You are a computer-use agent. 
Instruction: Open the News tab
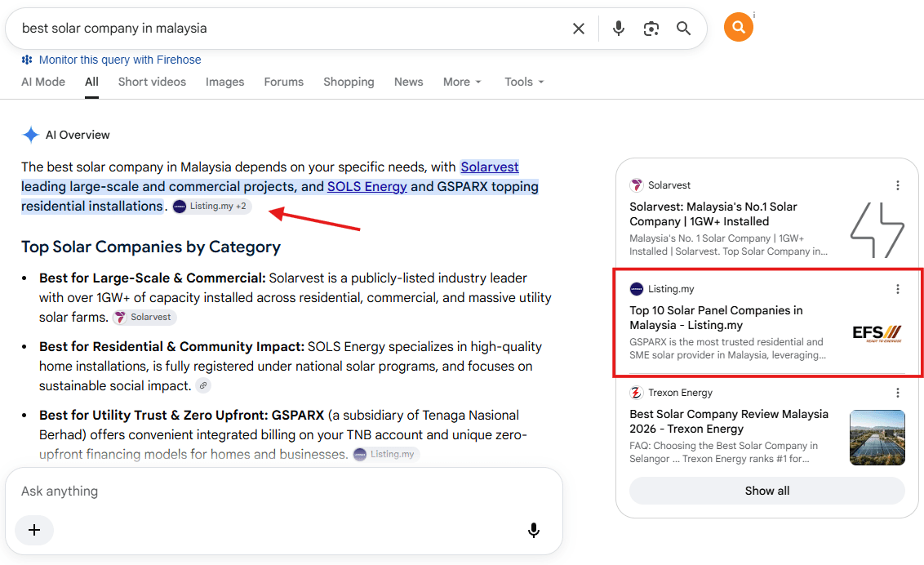(408, 82)
